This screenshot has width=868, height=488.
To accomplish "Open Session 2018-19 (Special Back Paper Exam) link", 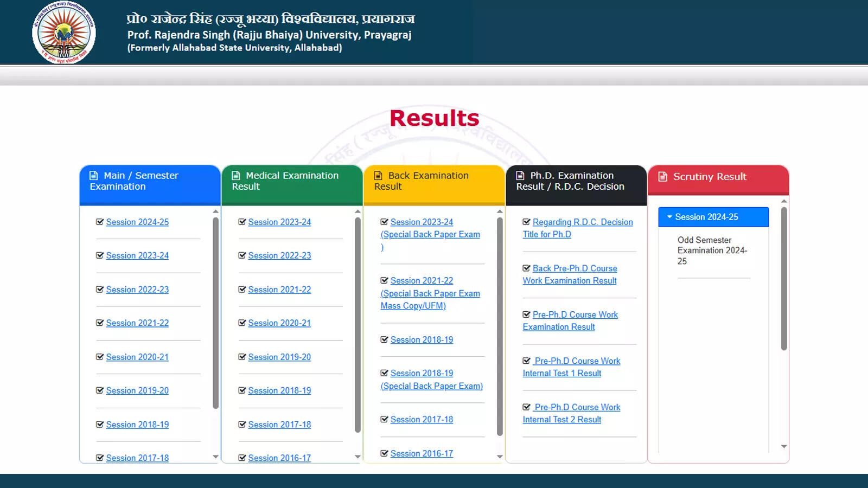I will 432,380.
